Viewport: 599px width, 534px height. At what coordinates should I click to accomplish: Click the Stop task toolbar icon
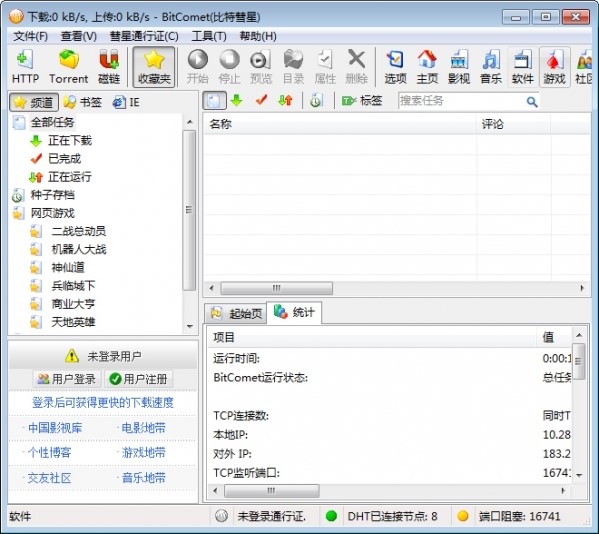[x=229, y=67]
